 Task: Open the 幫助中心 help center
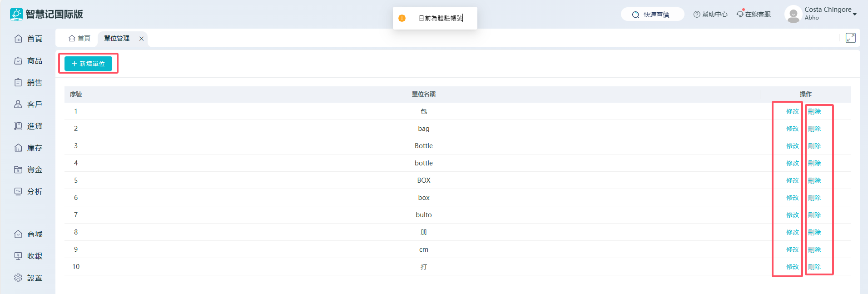710,15
